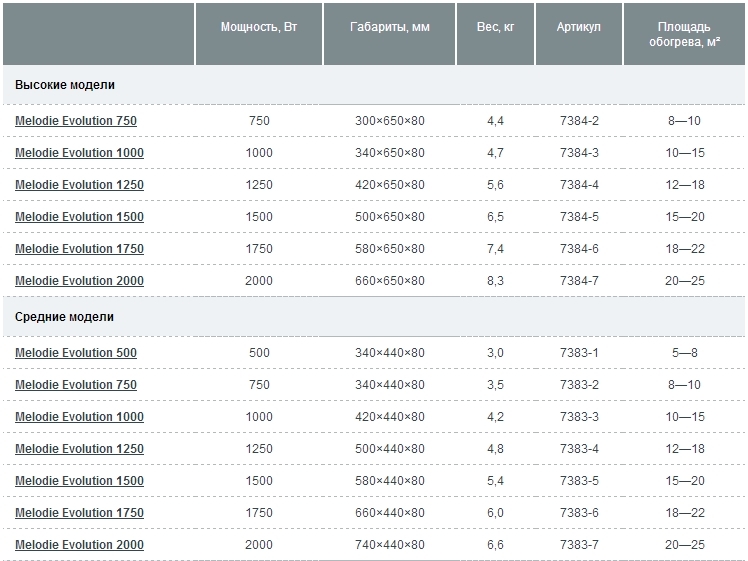Select article number 7383-3
Image resolution: width=748 pixels, height=561 pixels.
[x=579, y=416]
